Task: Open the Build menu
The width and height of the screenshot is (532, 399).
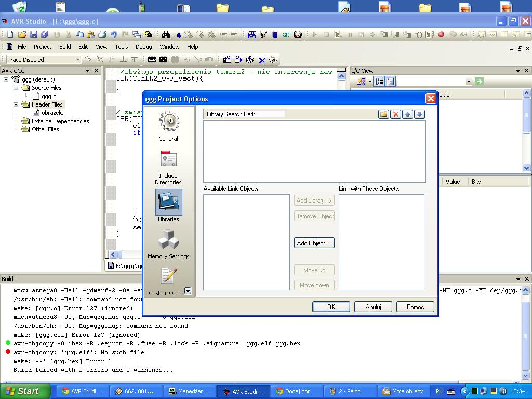Action: pyautogui.click(x=65, y=47)
